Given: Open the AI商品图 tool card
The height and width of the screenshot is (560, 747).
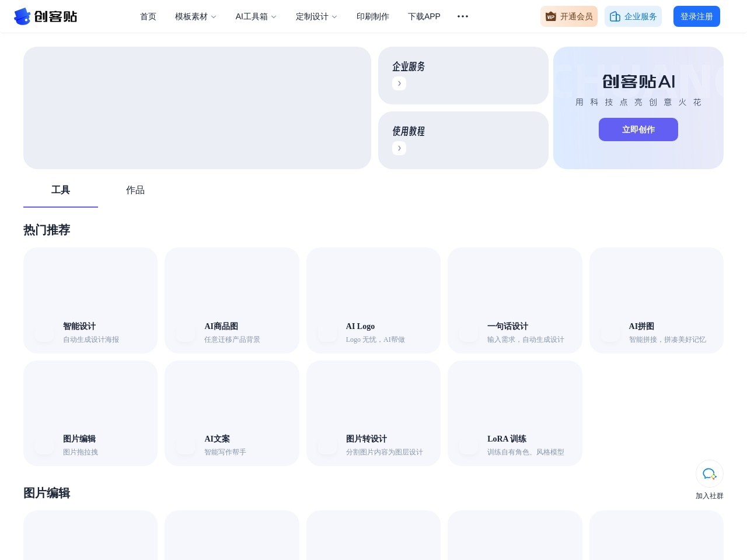Looking at the screenshot, I should [232, 300].
